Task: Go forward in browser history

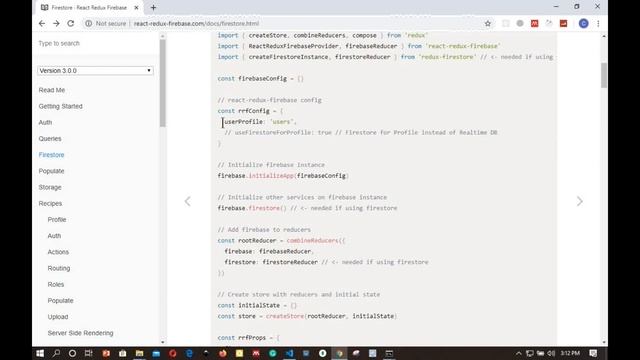Action: [56, 24]
